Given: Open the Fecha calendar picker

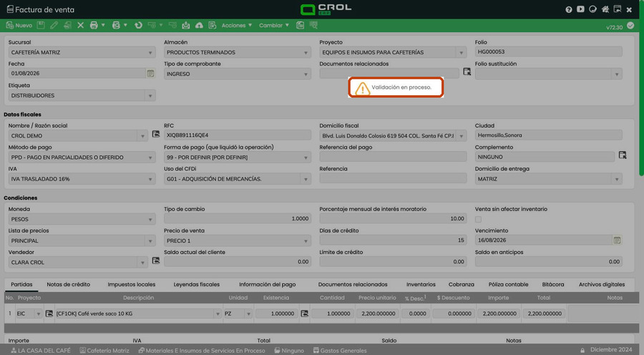Looking at the screenshot, I should 151,73.
